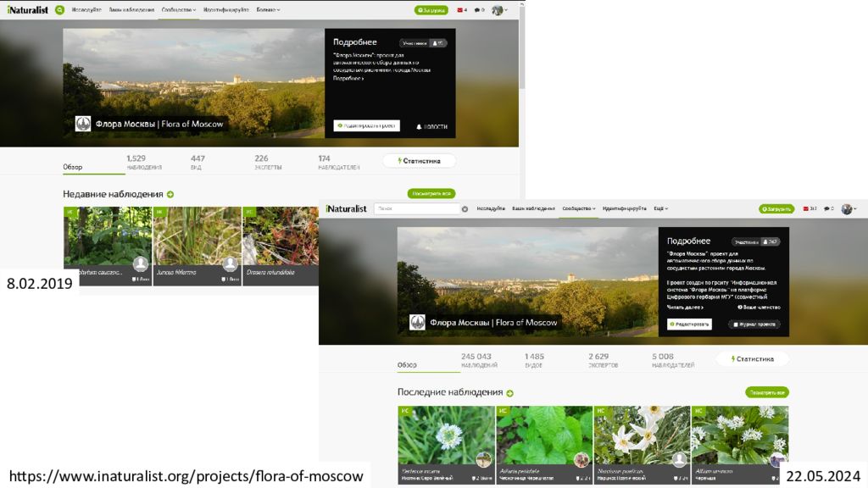Click the Участники members badge in the 2024 panel
The image size is (868, 488).
point(756,241)
